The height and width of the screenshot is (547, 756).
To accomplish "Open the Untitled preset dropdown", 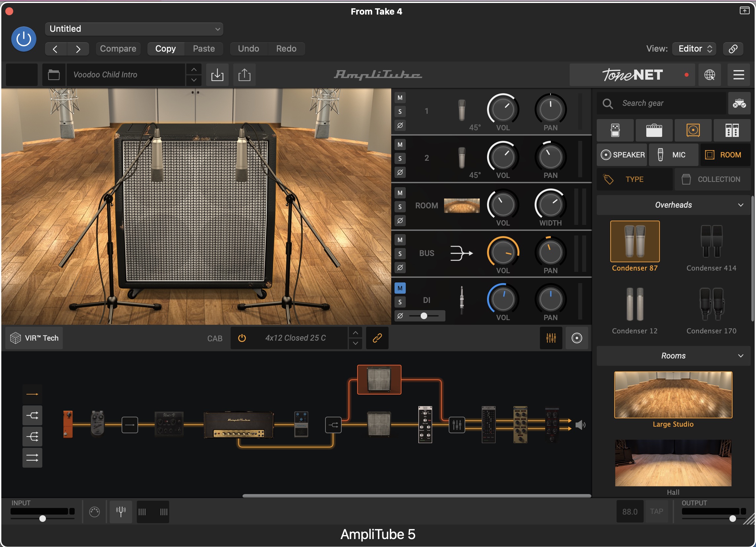I will 134,29.
